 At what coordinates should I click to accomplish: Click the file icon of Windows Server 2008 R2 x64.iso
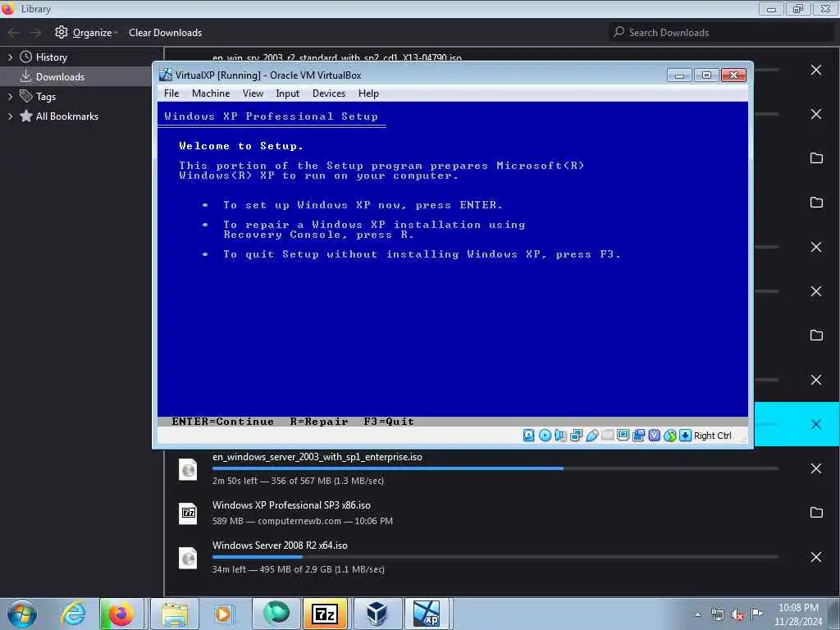(x=188, y=558)
